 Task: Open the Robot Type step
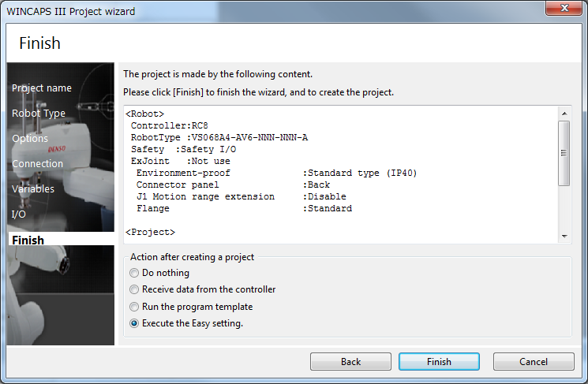pos(39,114)
